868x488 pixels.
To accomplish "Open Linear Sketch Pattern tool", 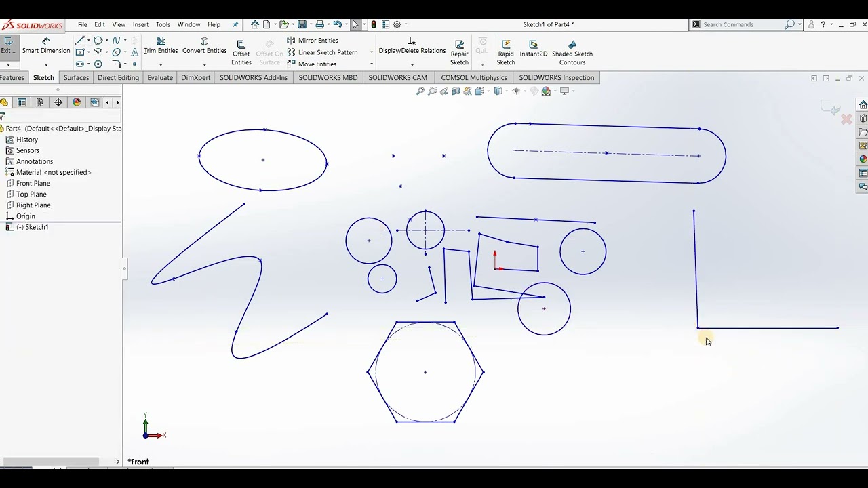I will click(322, 52).
